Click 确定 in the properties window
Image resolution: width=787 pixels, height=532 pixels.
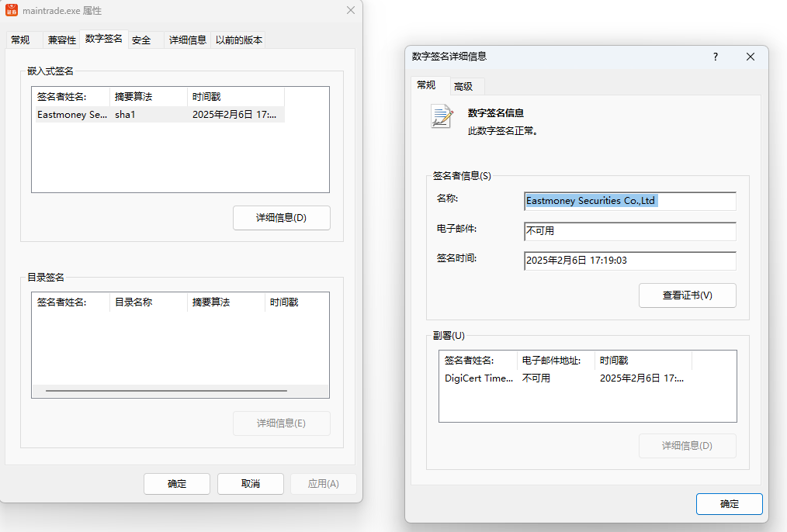coord(177,484)
